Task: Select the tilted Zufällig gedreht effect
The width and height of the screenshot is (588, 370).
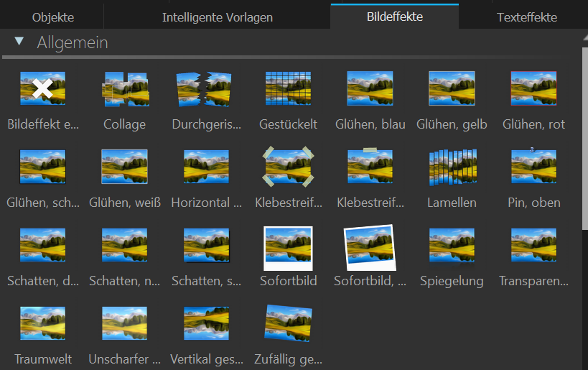Action: pyautogui.click(x=288, y=324)
